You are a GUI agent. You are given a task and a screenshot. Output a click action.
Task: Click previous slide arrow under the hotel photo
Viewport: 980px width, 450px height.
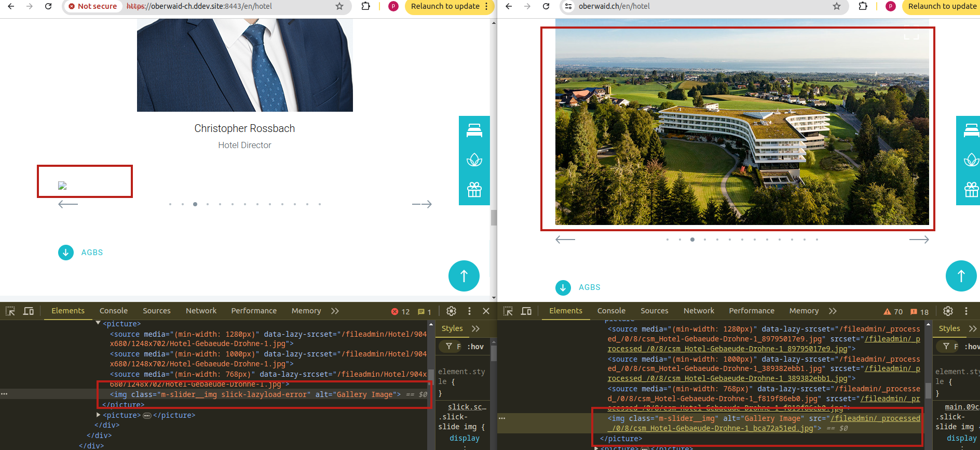(565, 240)
